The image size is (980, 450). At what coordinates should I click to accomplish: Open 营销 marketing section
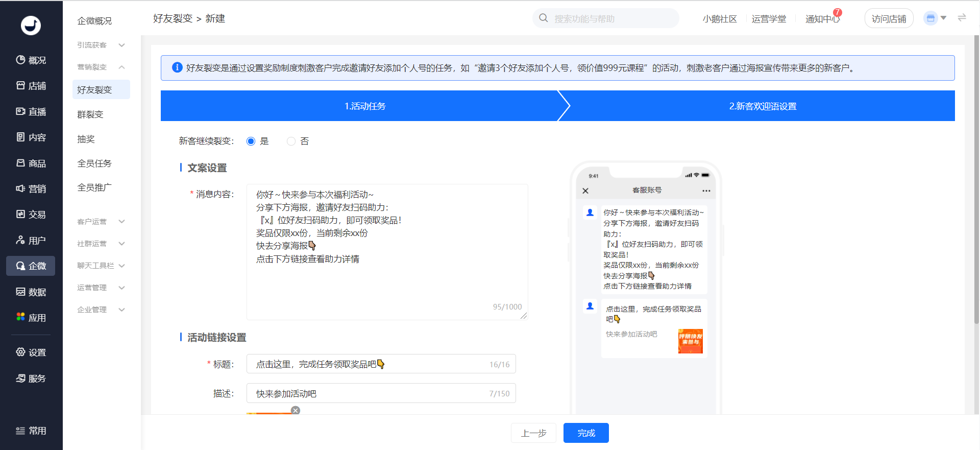31,188
